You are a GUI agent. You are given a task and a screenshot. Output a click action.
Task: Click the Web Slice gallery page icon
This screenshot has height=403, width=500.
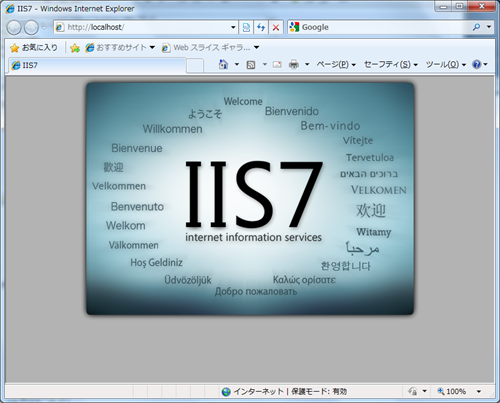(x=166, y=48)
